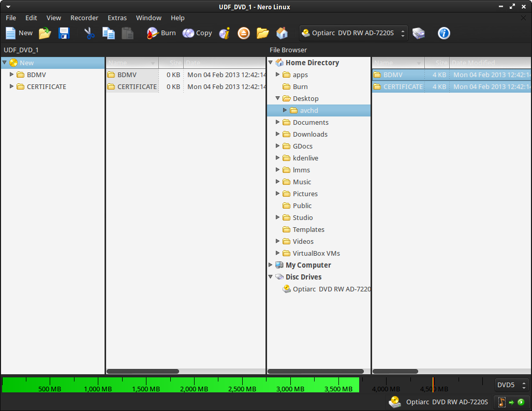Create a new compilation with the New toolbar button
Image resolution: width=532 pixels, height=411 pixels.
tap(19, 33)
